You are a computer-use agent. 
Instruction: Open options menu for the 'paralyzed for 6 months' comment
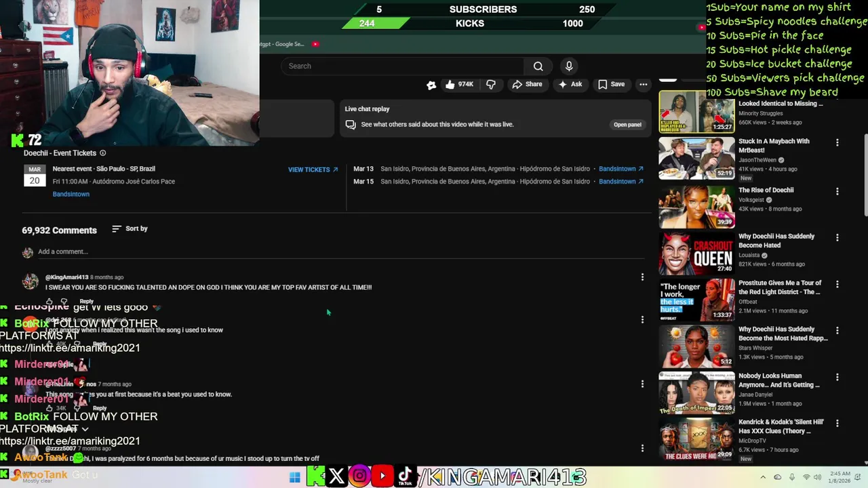[x=642, y=448]
